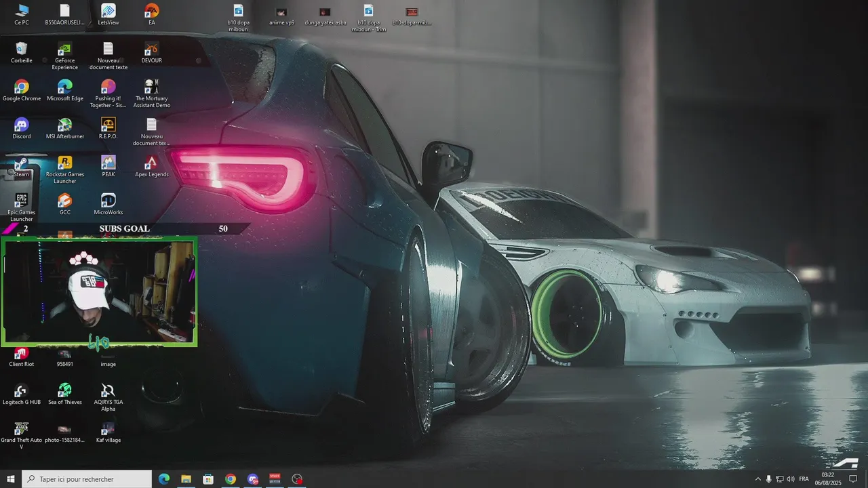Viewport: 868px width, 488px height.
Task: Launch Sea of Thieves shortcut
Action: click(x=64, y=394)
